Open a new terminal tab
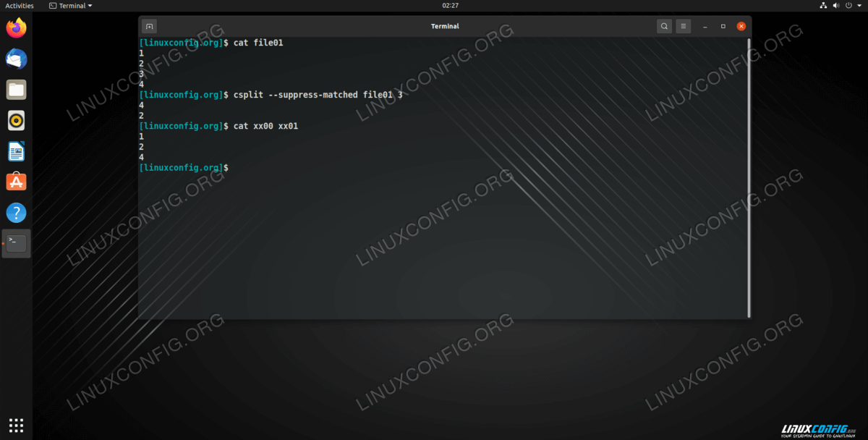868x440 pixels. click(x=149, y=26)
